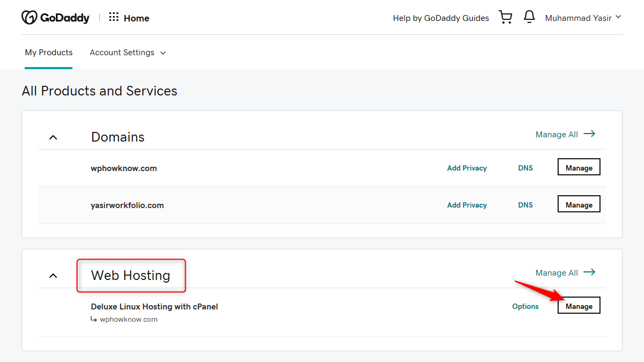Open the GoDaddy logo homepage
Viewport: 644px width, 362px height.
[56, 18]
